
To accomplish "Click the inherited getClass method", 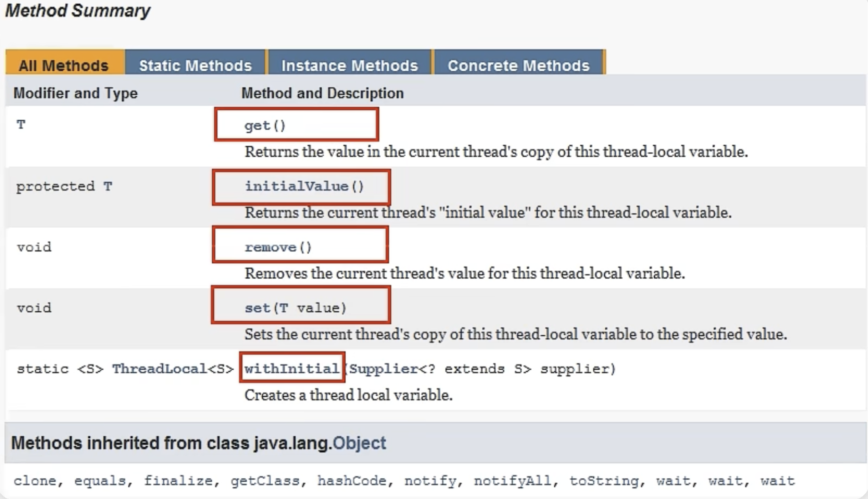I will 265,481.
